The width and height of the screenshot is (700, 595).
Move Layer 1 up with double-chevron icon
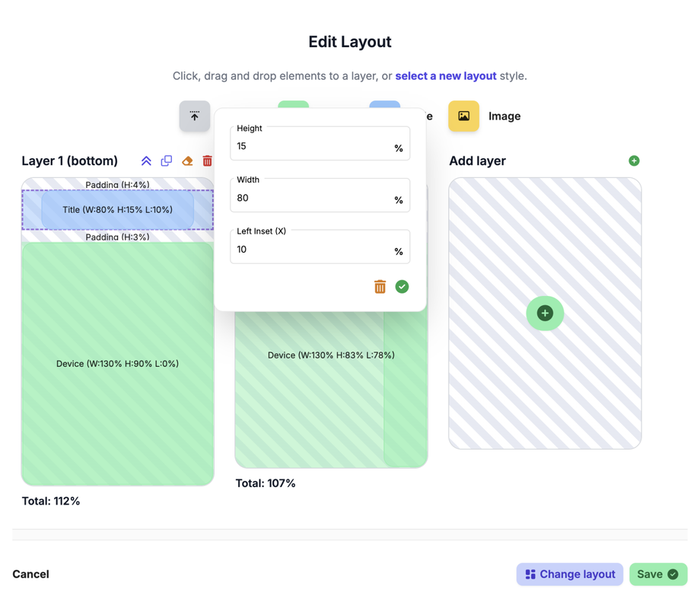(x=146, y=161)
